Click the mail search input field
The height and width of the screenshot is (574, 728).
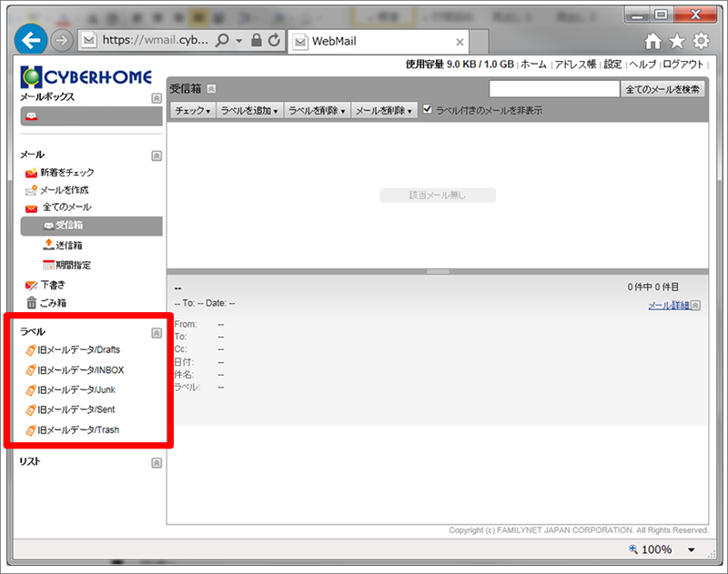click(553, 89)
